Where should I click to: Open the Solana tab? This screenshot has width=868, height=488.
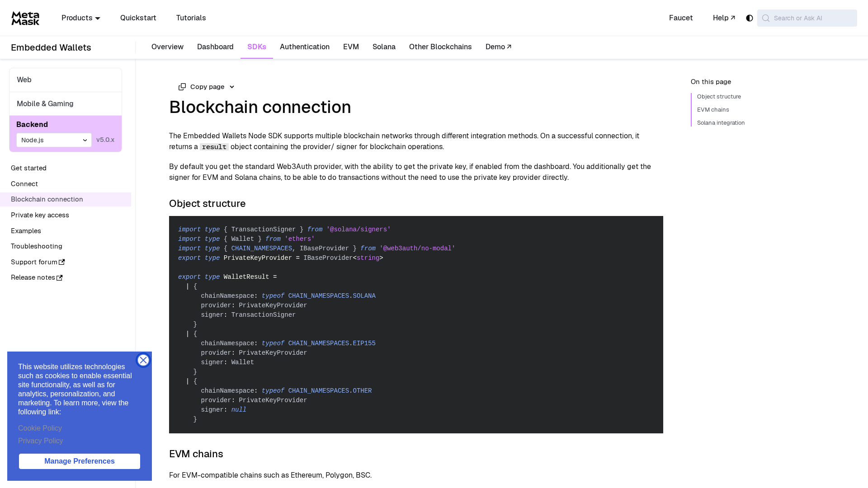[x=384, y=47]
